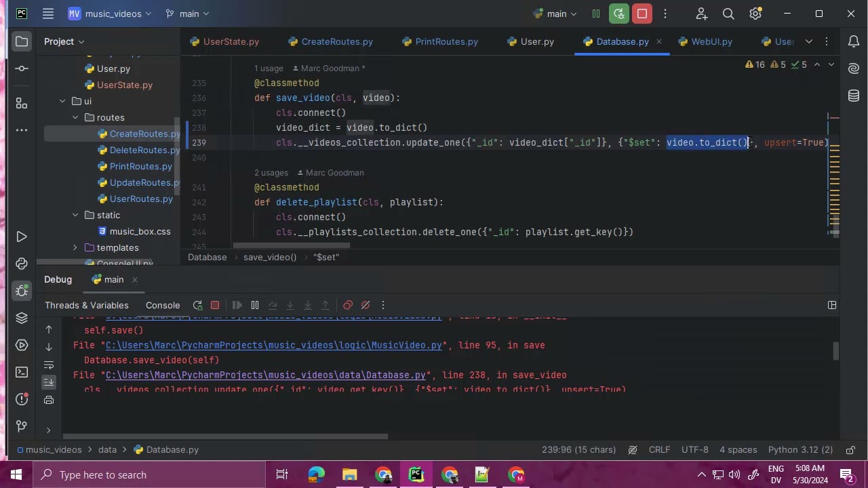
Task: Show Notifications bell panel
Action: 854,41
